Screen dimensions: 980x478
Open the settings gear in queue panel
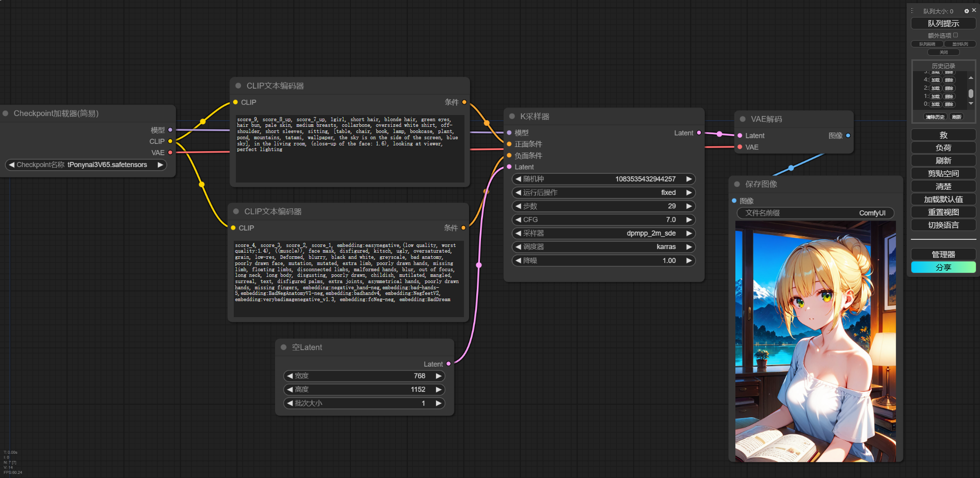967,11
